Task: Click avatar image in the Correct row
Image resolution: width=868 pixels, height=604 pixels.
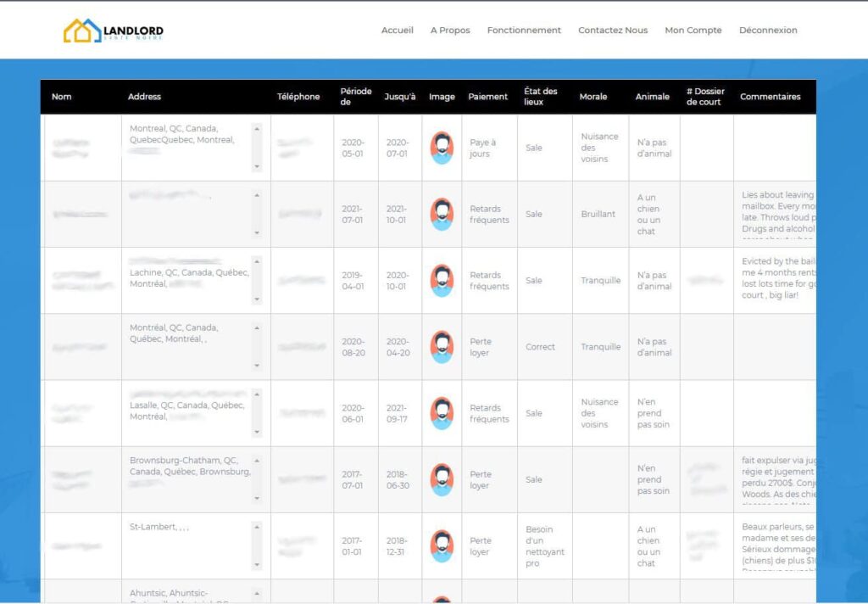Action: [442, 347]
